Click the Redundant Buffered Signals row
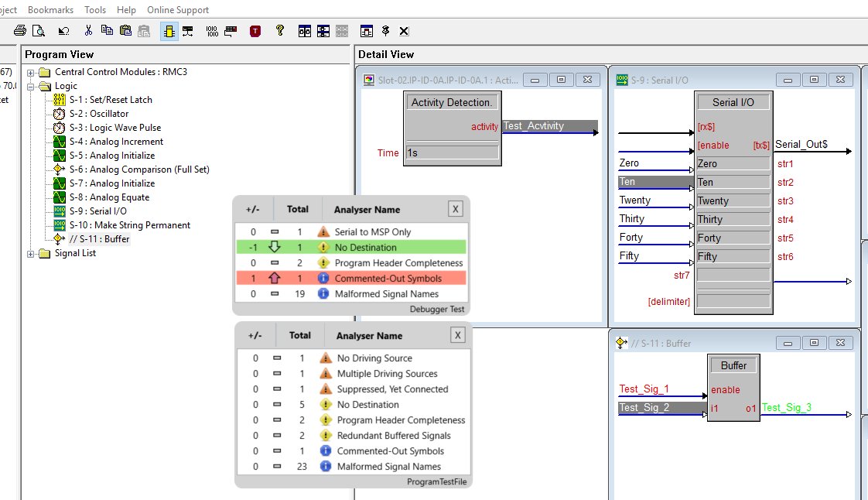This screenshot has height=500, width=868. [354, 436]
